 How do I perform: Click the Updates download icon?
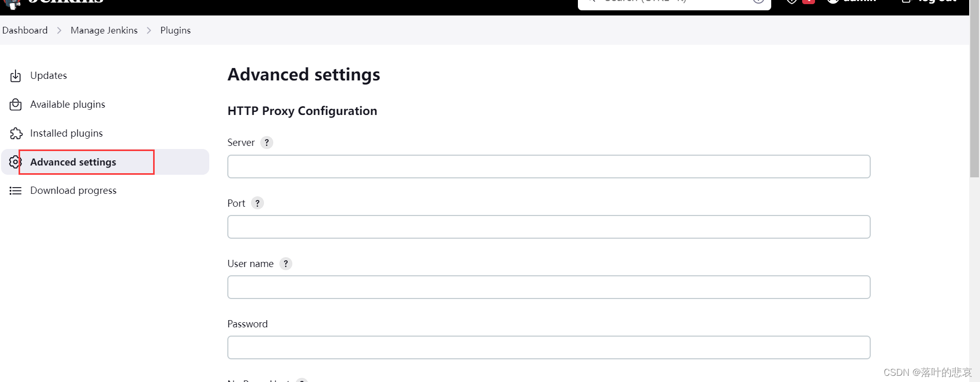point(15,76)
